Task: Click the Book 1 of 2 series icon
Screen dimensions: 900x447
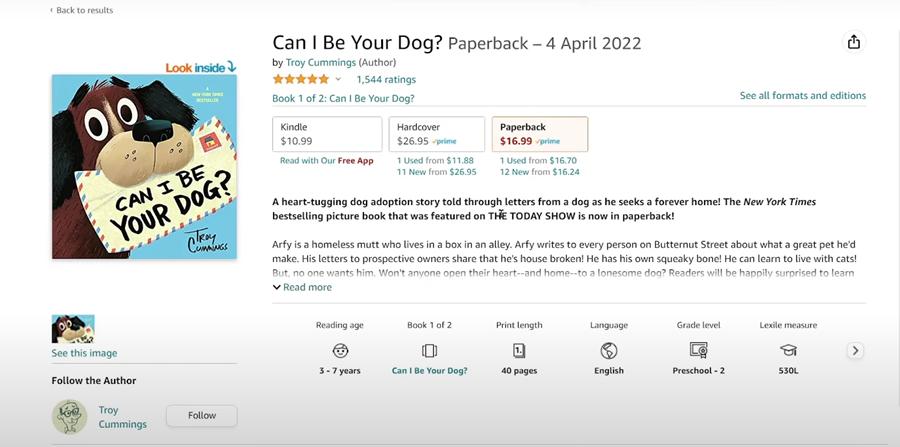Action: pyautogui.click(x=429, y=350)
